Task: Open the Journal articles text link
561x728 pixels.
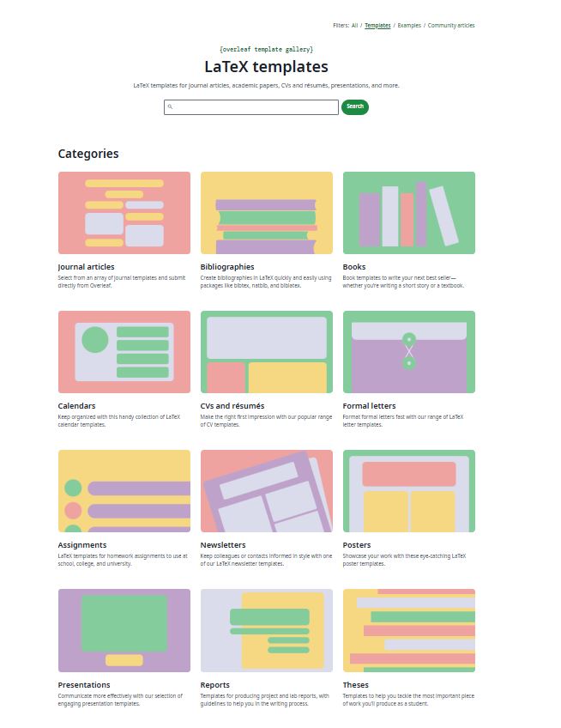Action: coord(86,267)
